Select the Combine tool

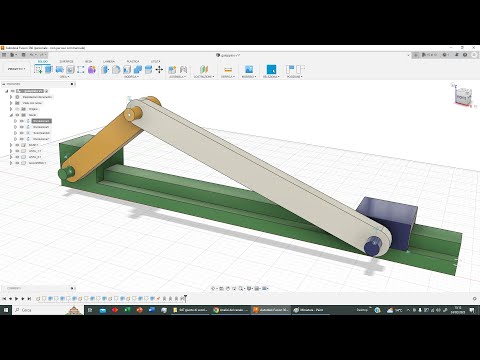pyautogui.click(x=138, y=69)
